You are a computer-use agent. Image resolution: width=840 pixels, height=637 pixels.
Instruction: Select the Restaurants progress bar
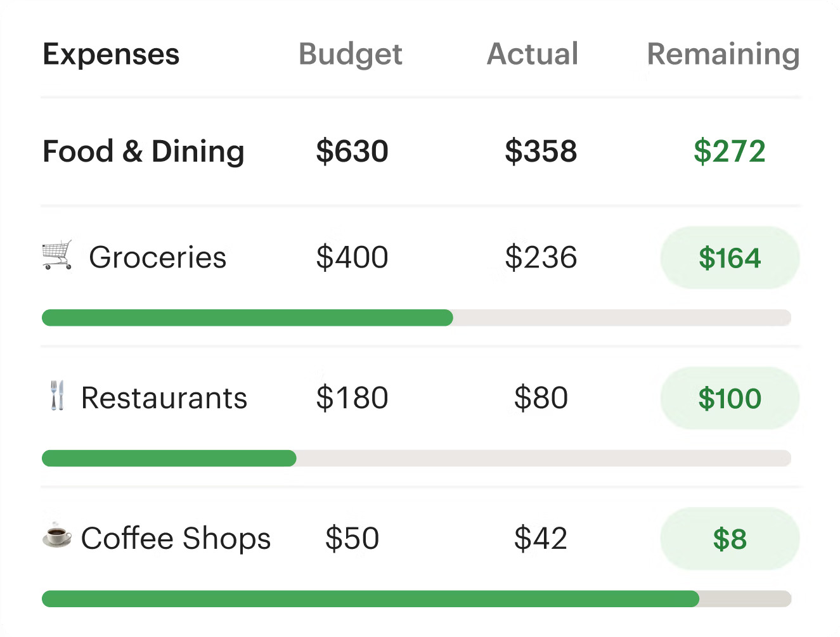[x=416, y=458]
